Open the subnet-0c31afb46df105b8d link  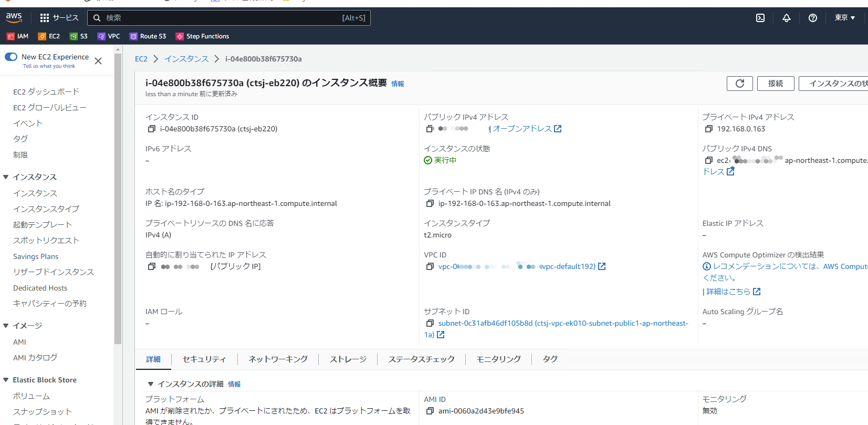point(556,329)
